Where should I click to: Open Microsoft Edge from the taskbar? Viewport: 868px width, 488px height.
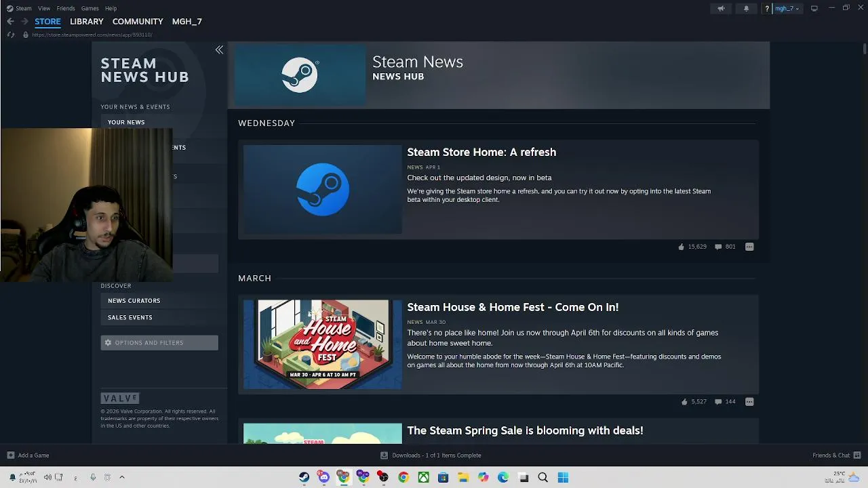coord(503,478)
